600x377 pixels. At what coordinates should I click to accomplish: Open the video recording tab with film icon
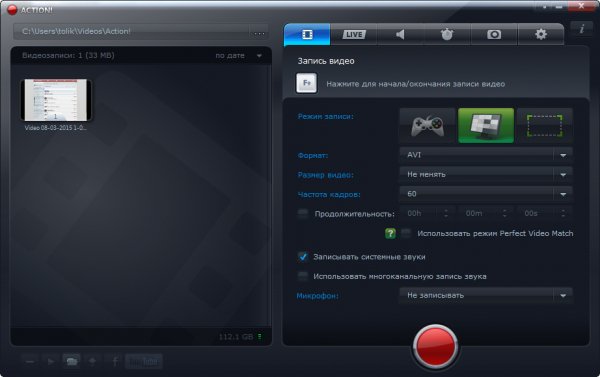[307, 34]
